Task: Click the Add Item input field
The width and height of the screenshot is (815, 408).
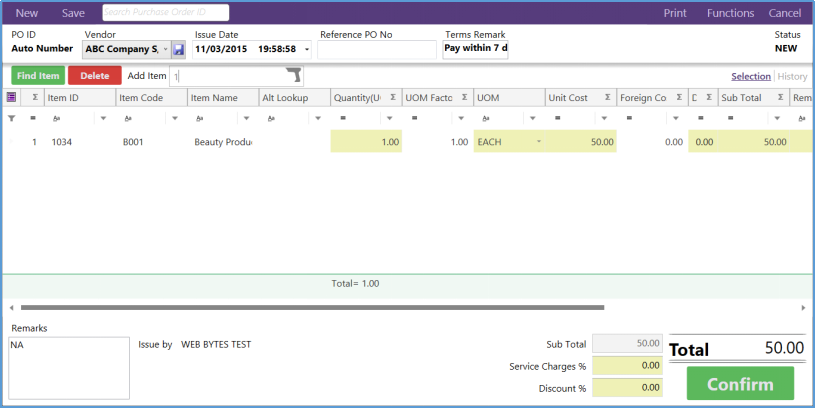Action: click(x=236, y=76)
